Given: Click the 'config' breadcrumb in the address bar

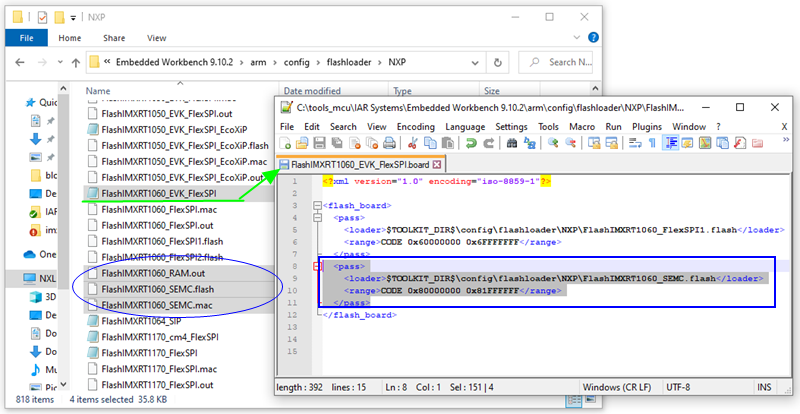Looking at the screenshot, I should pos(296,62).
